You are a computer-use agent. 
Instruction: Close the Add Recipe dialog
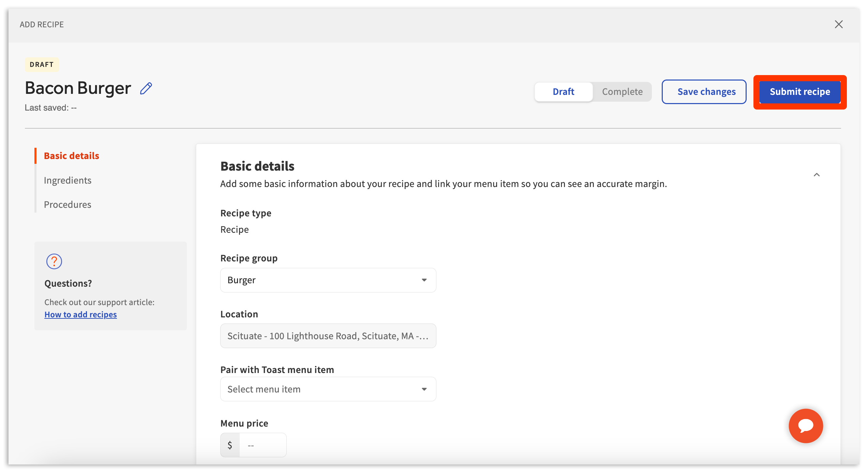pos(838,25)
